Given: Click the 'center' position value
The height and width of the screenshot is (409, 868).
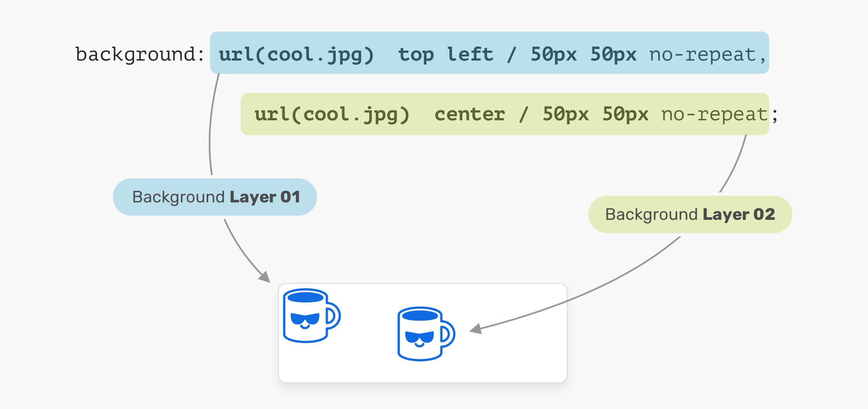Looking at the screenshot, I should pos(470,114).
